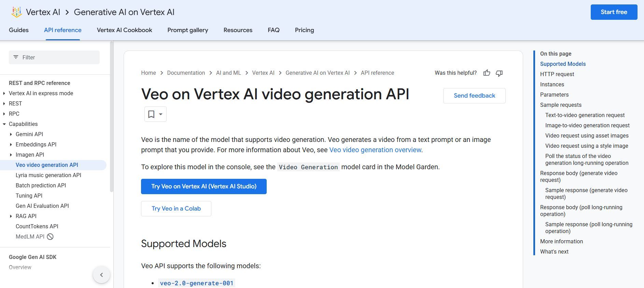Click the bookmark icon below the title

pos(151,114)
